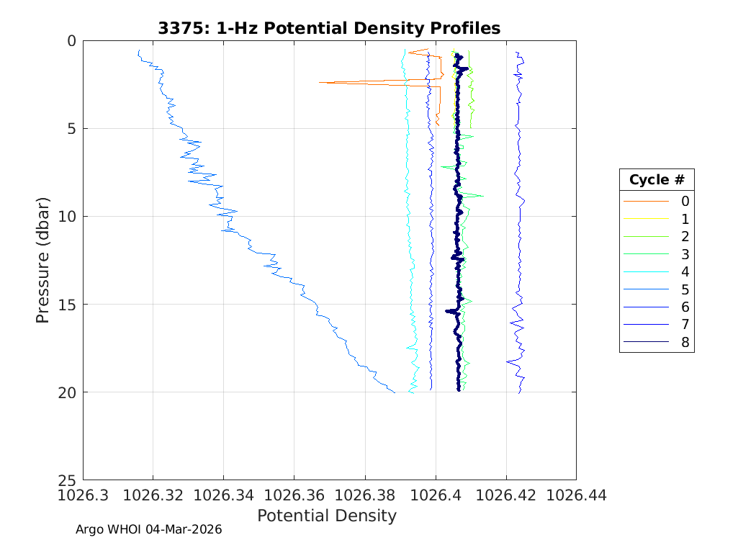Select legend entry label '1'

685,219
